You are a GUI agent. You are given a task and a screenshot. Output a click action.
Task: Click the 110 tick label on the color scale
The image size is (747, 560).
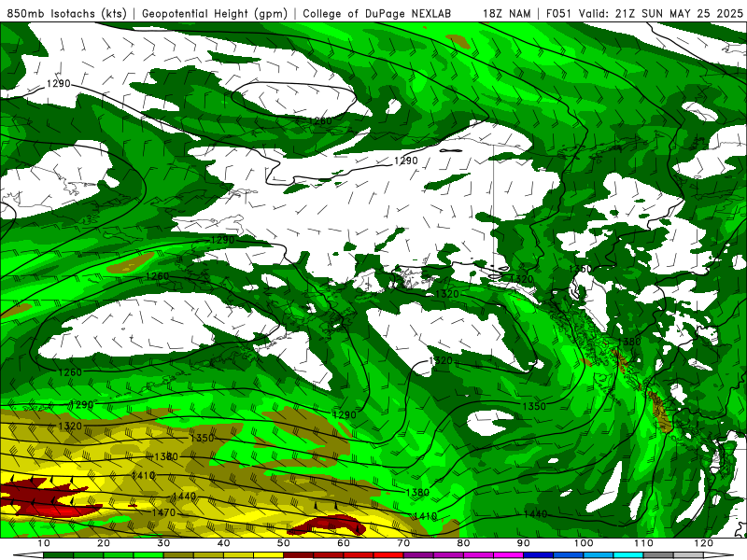[643, 543]
